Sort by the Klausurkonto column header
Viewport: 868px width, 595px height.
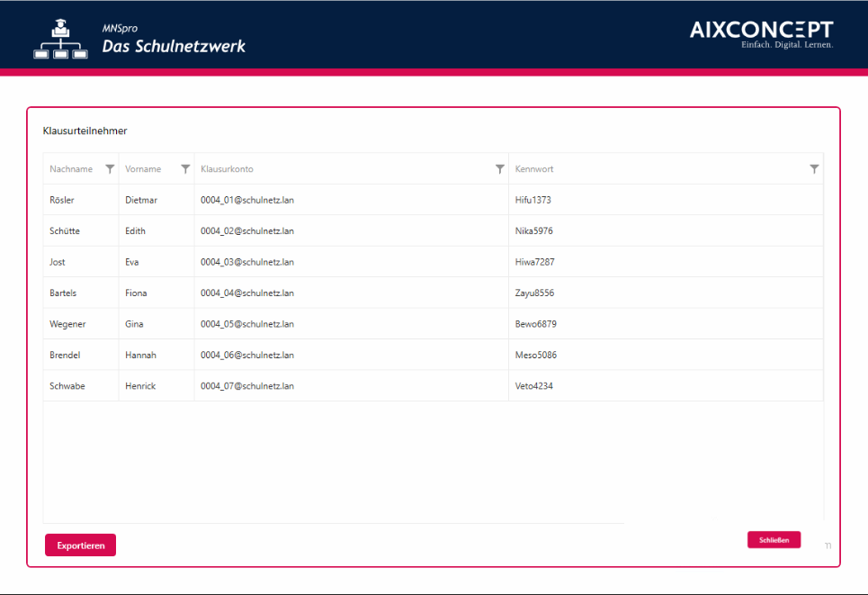point(227,169)
